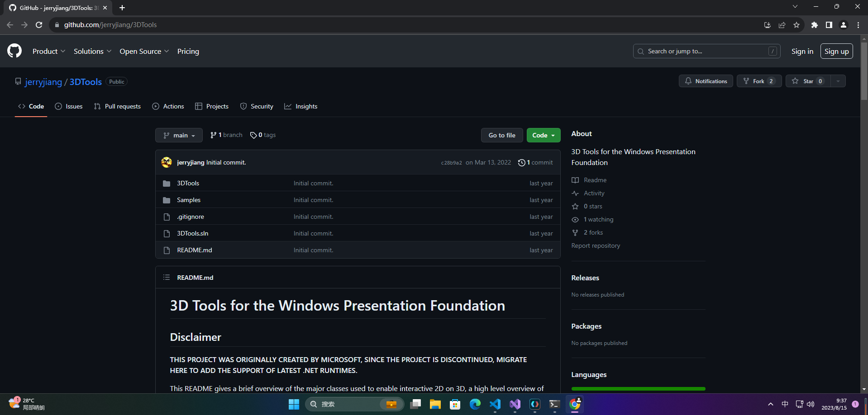The width and height of the screenshot is (868, 415).
Task: Open the green Code dropdown button
Action: 544,135
